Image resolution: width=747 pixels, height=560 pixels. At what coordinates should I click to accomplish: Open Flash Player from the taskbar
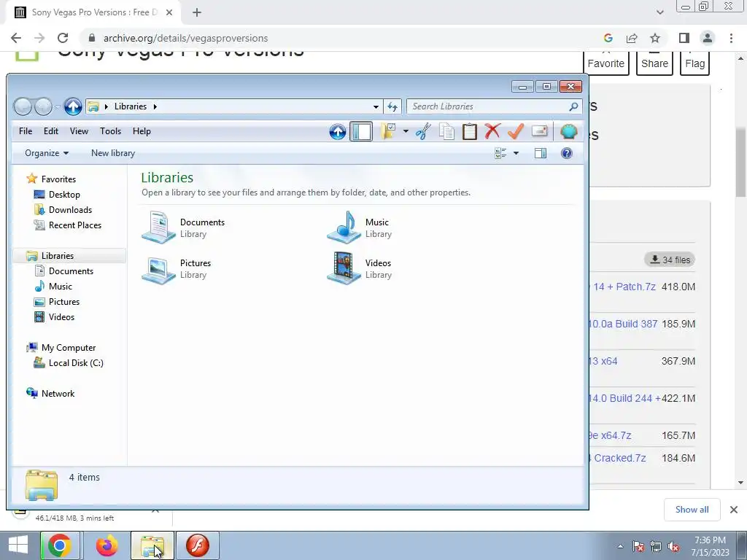[x=198, y=545]
